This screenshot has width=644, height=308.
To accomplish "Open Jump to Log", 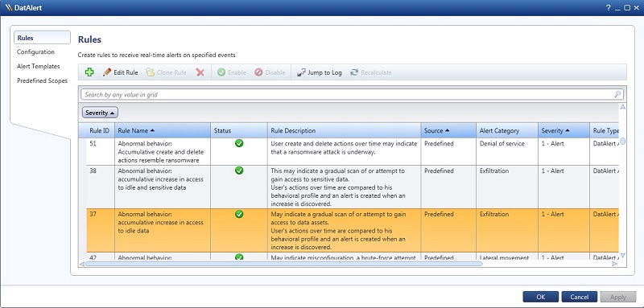I will coord(319,72).
